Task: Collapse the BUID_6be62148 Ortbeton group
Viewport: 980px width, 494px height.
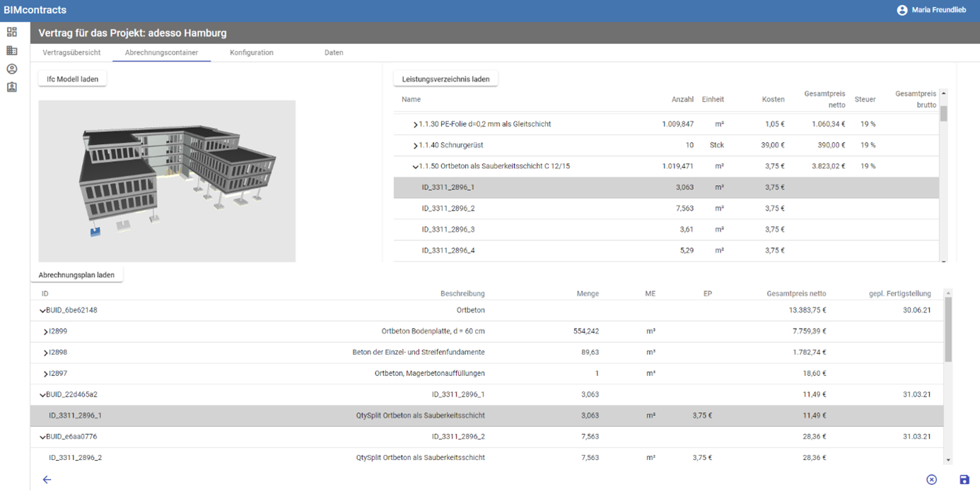Action: click(x=42, y=310)
